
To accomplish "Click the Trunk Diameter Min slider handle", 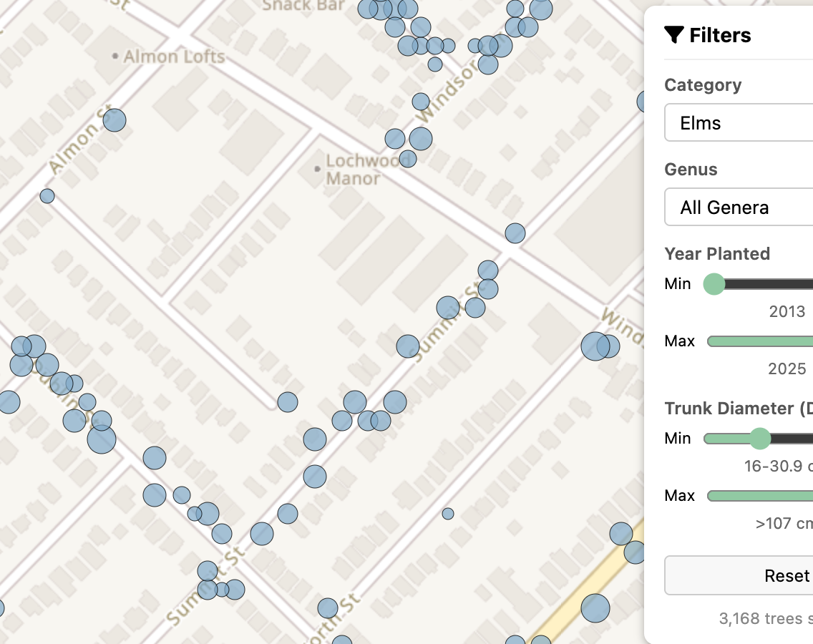I will (x=760, y=439).
